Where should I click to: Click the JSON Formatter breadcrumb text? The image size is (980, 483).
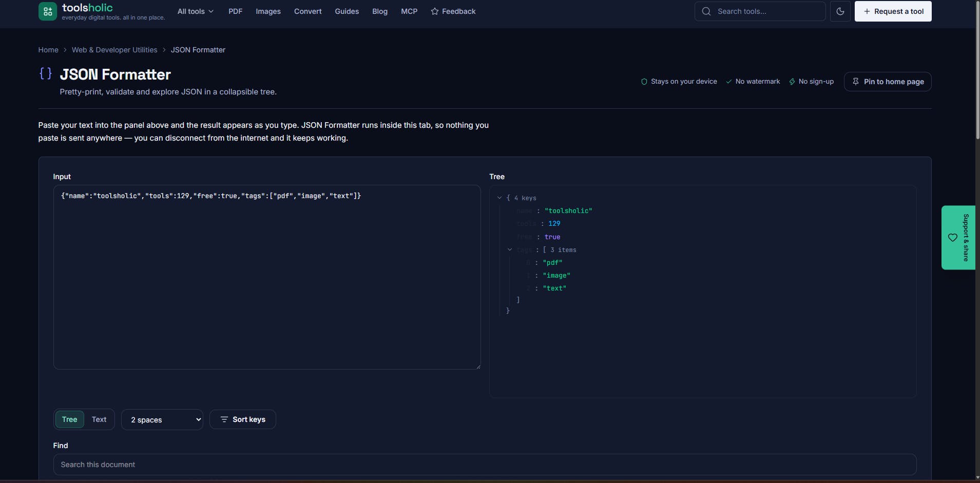[x=198, y=50]
